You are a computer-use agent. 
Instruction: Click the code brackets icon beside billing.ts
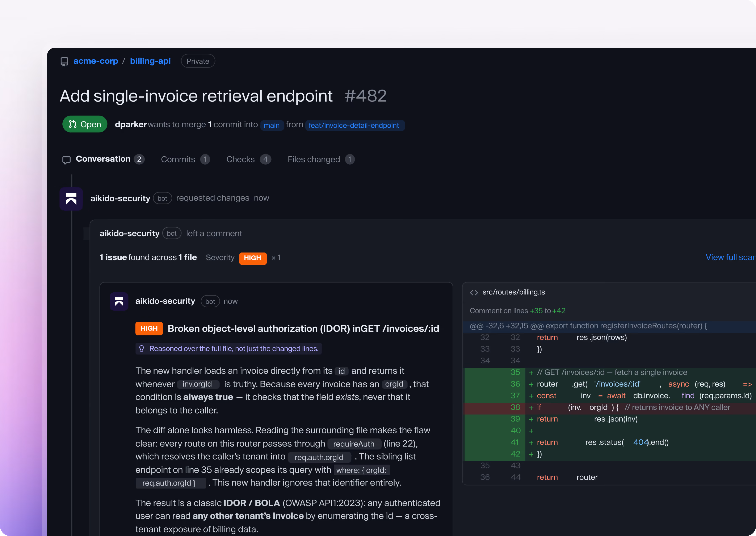pos(474,293)
